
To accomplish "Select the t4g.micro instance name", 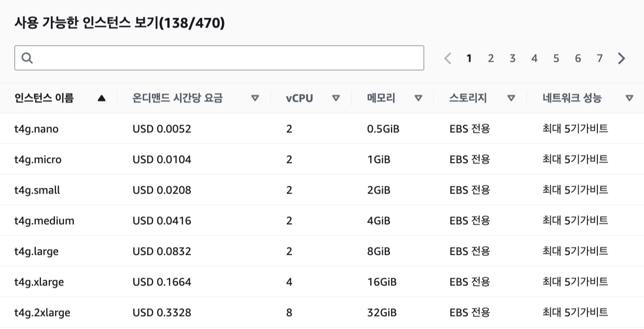I will pos(38,159).
